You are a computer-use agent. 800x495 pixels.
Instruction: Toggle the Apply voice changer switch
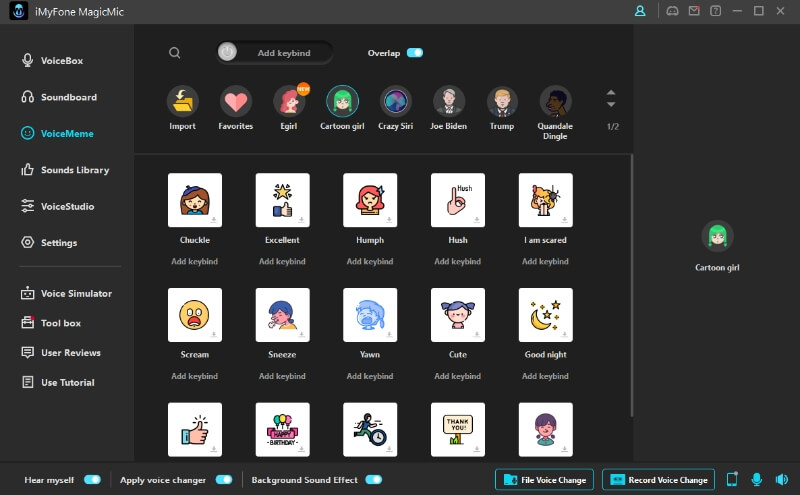(x=224, y=480)
